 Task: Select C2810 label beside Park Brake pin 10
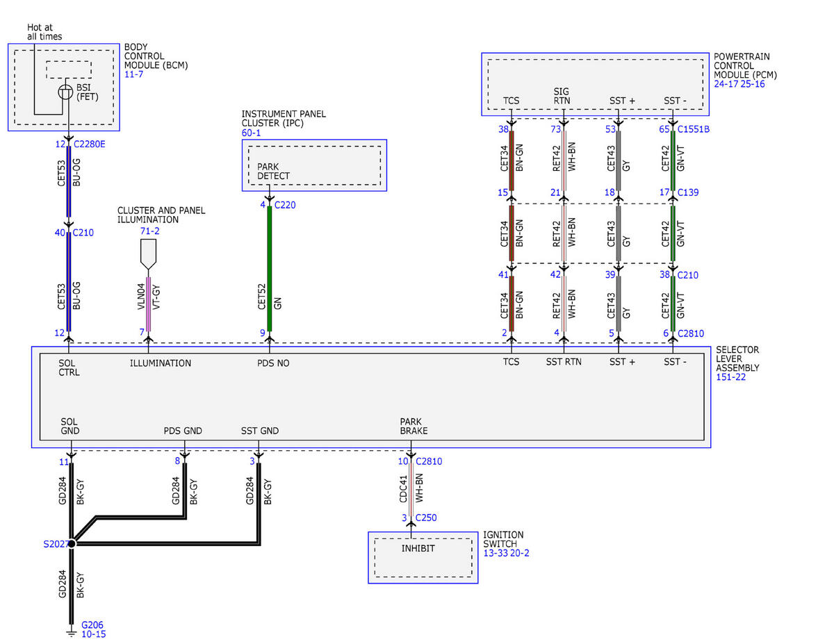point(429,461)
